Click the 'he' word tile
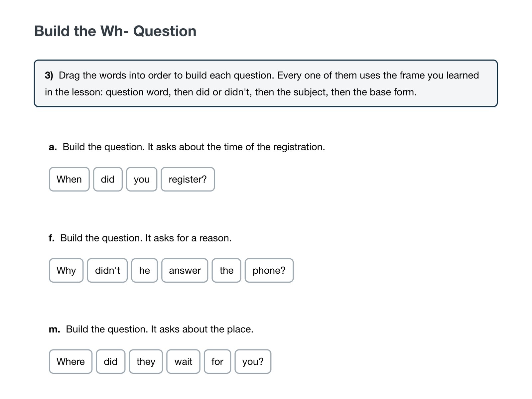This screenshot has width=532, height=399. pos(144,270)
